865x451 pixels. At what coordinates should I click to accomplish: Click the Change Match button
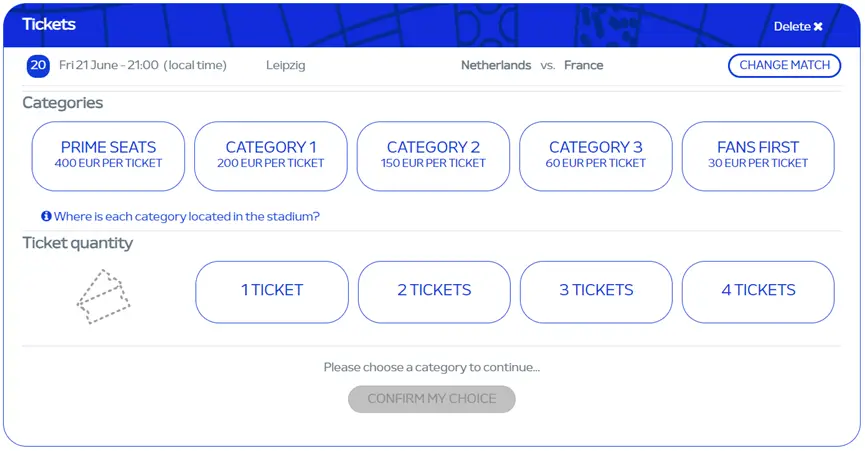(784, 65)
